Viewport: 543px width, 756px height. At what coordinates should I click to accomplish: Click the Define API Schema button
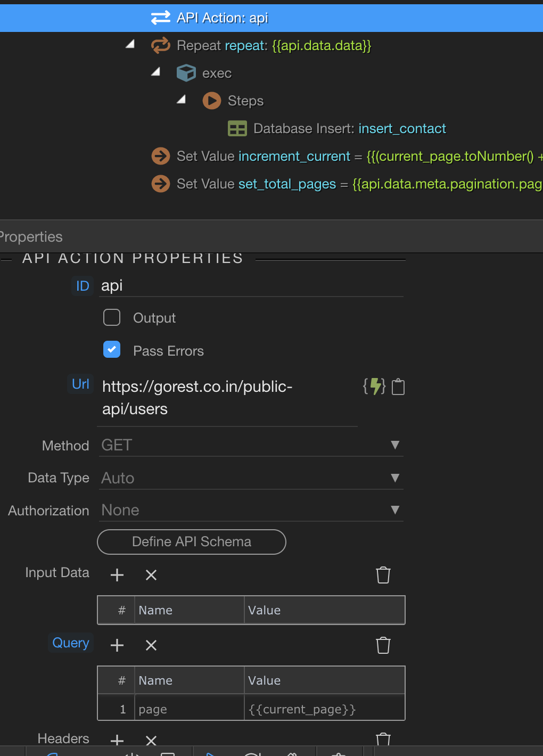coord(192,542)
